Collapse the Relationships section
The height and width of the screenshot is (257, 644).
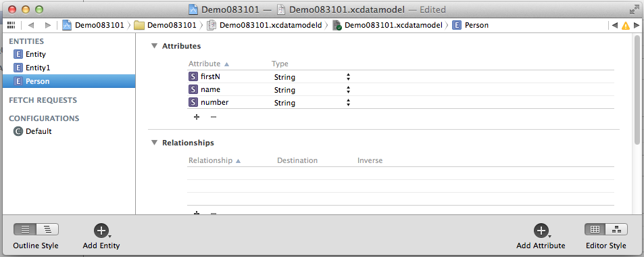click(155, 143)
